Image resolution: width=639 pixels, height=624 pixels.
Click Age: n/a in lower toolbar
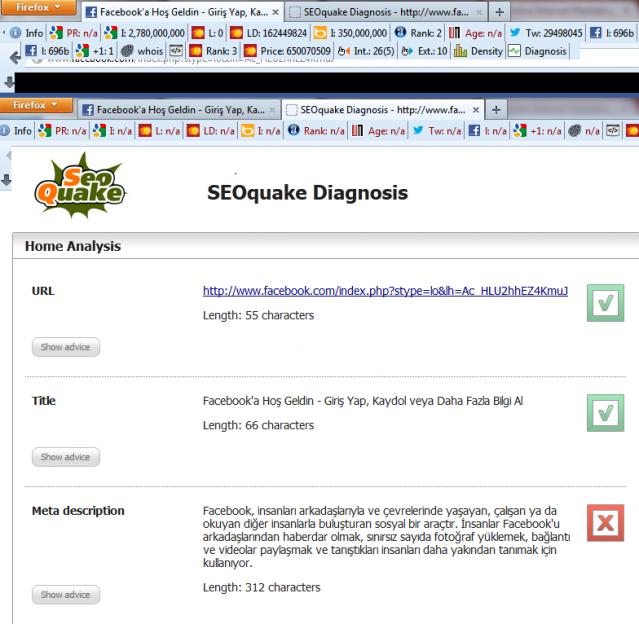click(379, 131)
